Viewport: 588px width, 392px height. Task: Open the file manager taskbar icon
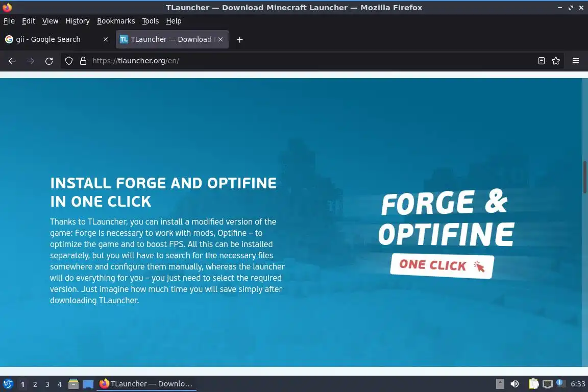coord(73,384)
